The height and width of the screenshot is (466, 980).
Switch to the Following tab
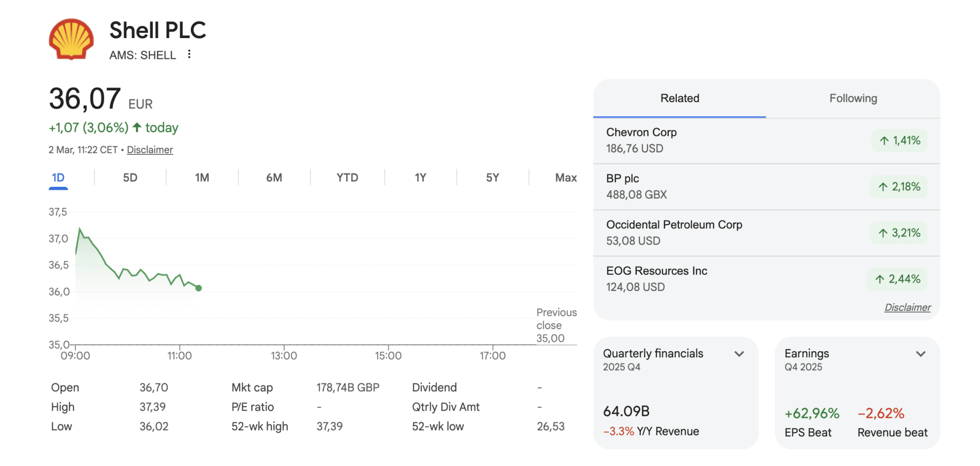tap(853, 98)
